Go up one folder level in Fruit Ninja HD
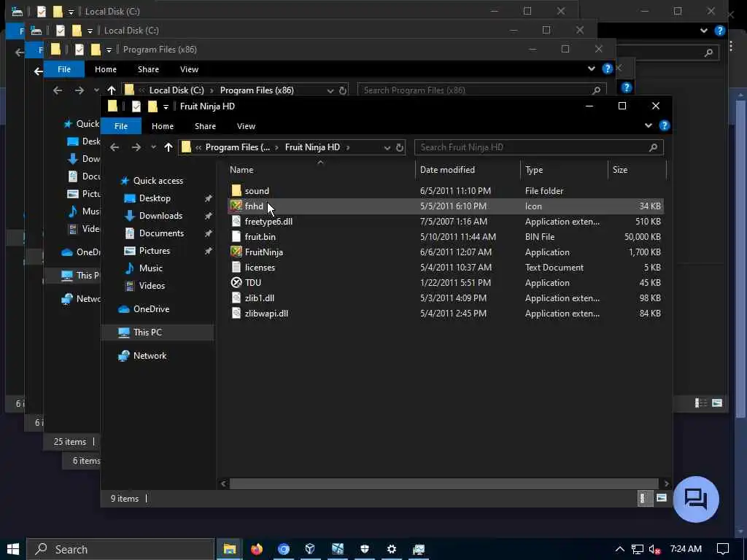747x560 pixels. (x=169, y=147)
